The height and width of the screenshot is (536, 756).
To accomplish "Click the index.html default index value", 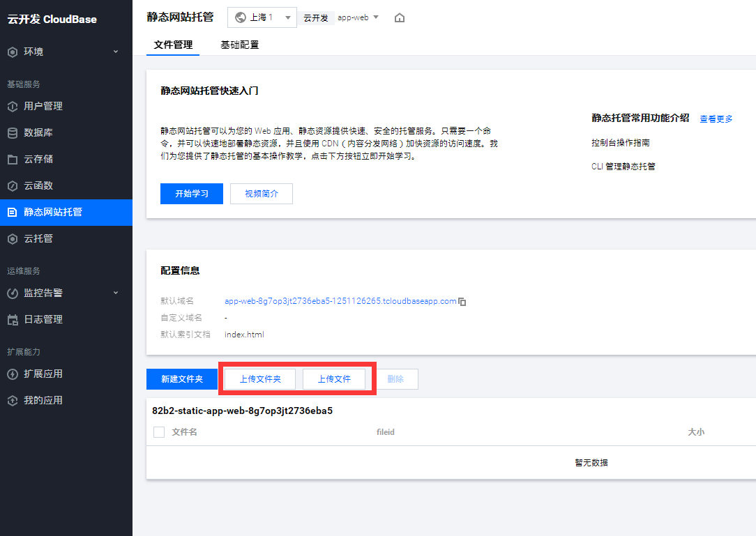I will [x=245, y=335].
